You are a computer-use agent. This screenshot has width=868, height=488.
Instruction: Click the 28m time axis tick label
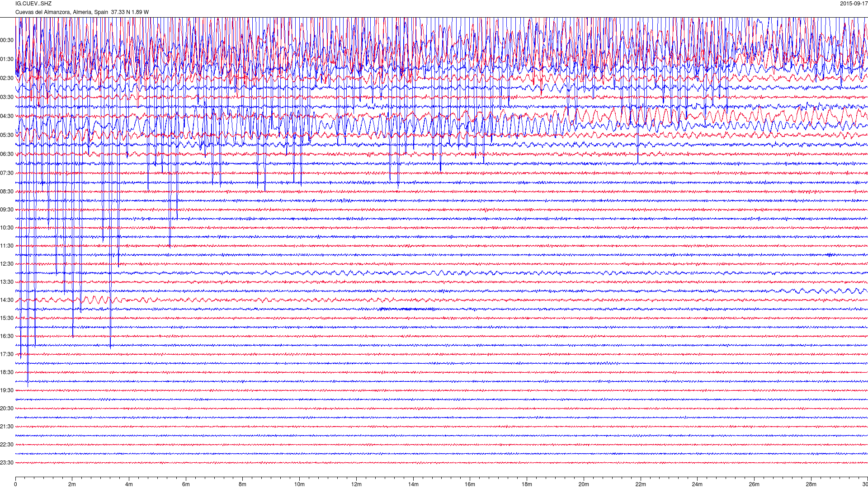[811, 484]
